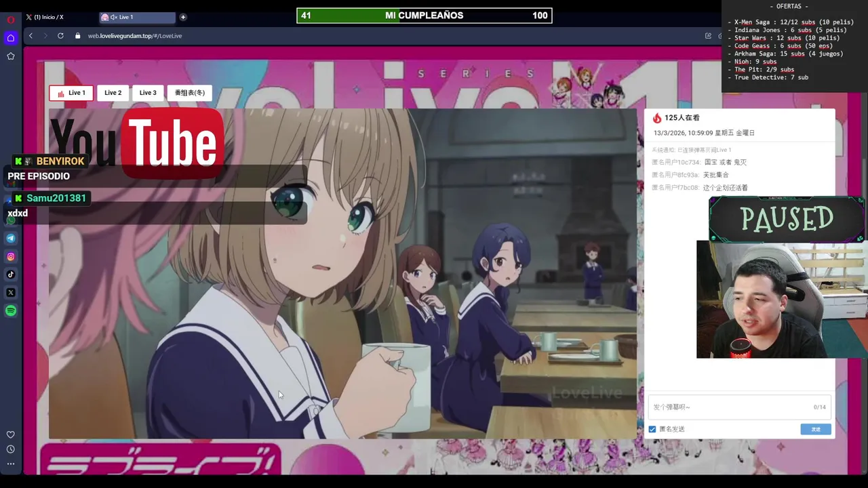Unmute the Live 1 tab speaker icon
This screenshot has width=868, height=488.
(x=113, y=17)
